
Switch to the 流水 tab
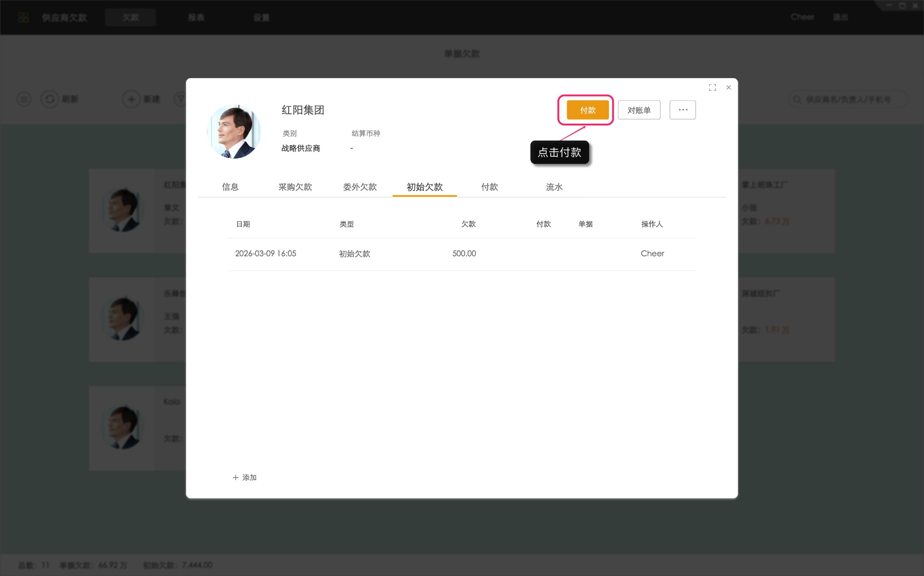(553, 187)
